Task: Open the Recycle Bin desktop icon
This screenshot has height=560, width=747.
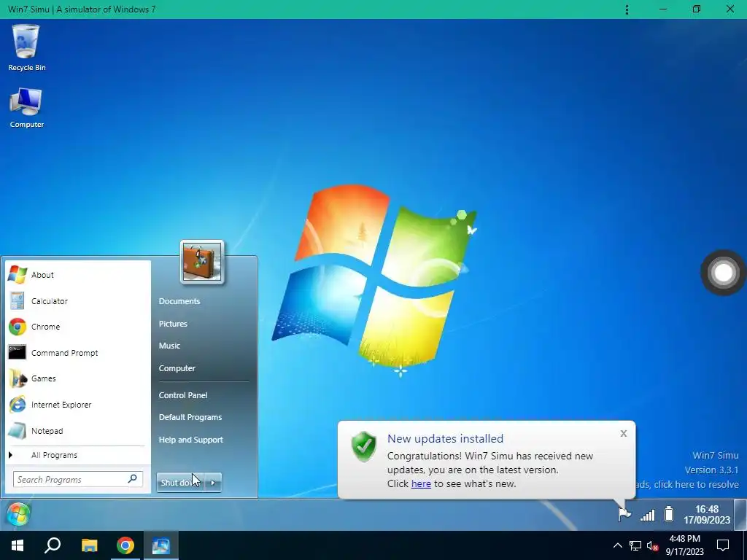Action: click(26, 47)
